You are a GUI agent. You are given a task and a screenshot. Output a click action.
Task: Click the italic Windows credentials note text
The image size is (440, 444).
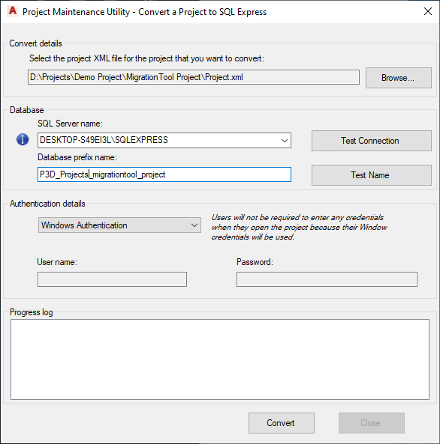click(299, 227)
